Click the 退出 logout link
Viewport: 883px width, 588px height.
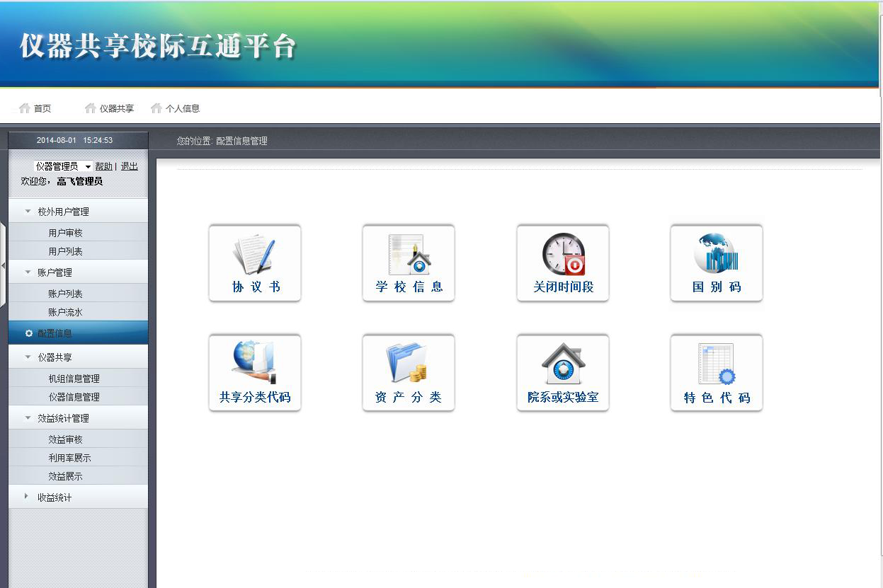point(129,166)
